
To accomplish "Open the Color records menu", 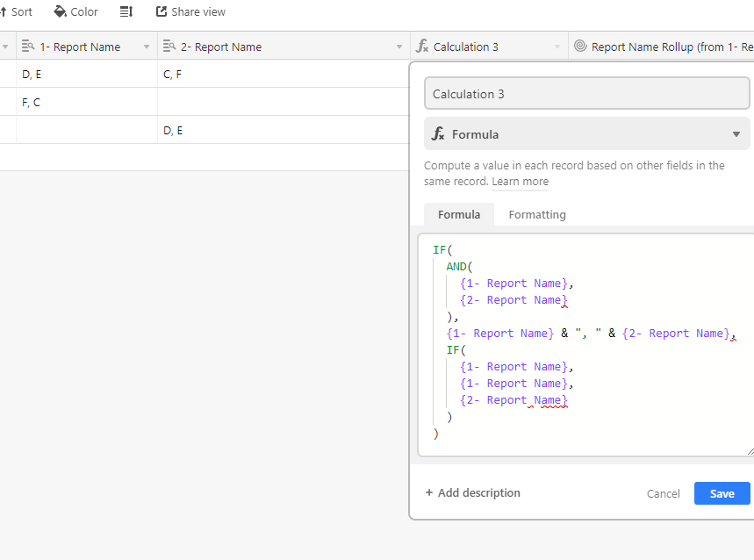I will point(75,12).
